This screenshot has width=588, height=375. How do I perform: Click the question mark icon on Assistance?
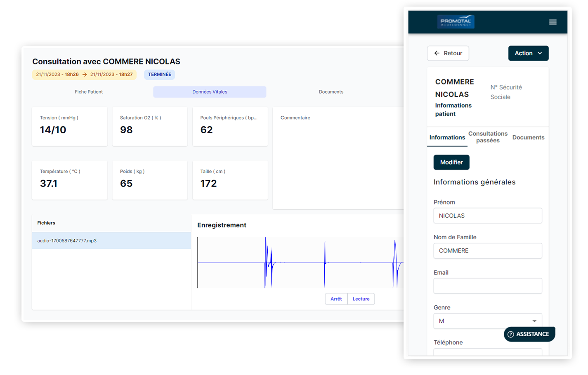511,334
